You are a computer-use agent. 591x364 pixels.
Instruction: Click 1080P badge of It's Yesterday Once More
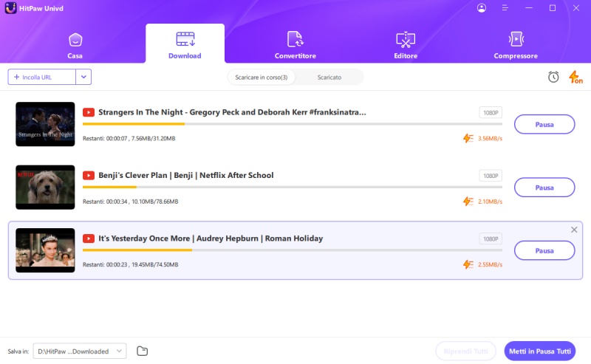tap(491, 239)
